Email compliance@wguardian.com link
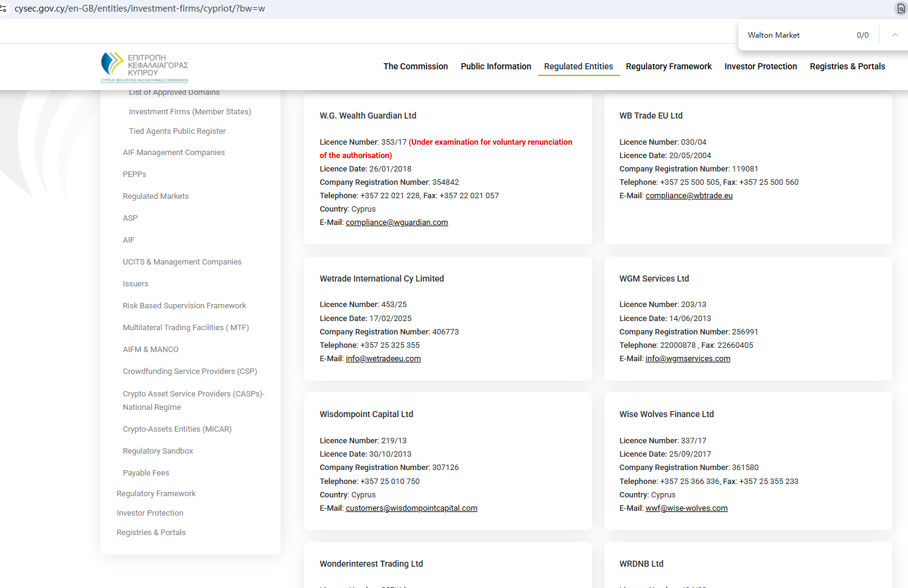908x588 pixels. coord(397,223)
